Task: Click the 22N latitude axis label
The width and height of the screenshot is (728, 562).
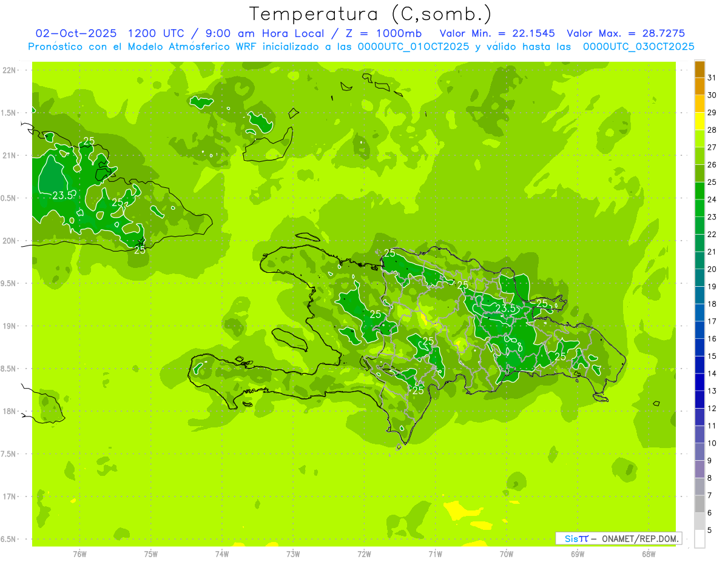Action: (x=9, y=70)
